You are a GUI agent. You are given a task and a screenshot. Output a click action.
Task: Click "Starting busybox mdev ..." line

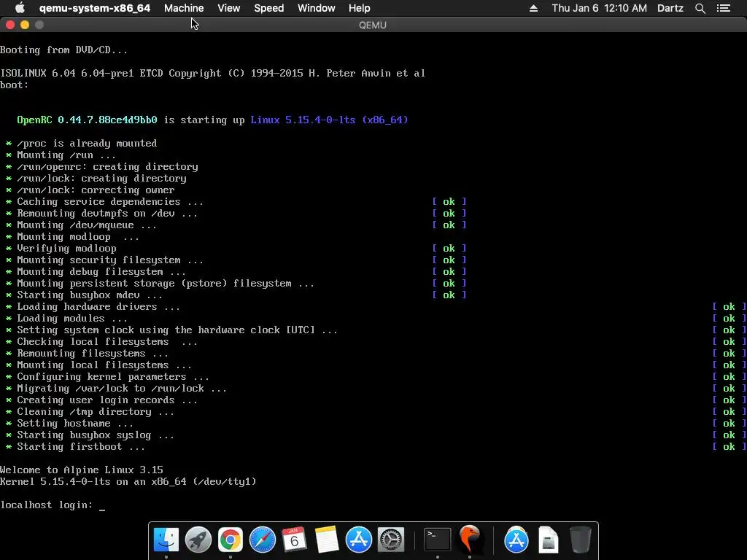tap(90, 295)
